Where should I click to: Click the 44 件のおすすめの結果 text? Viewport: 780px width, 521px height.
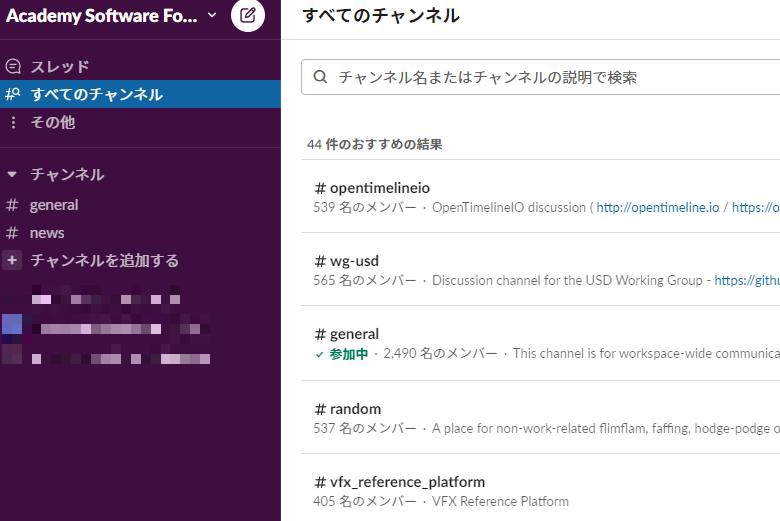click(375, 144)
